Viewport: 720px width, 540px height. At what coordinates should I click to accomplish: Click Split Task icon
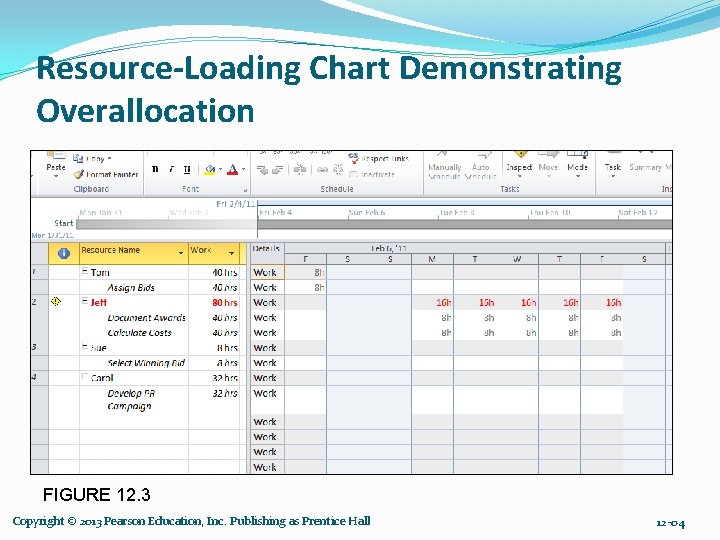(x=300, y=169)
